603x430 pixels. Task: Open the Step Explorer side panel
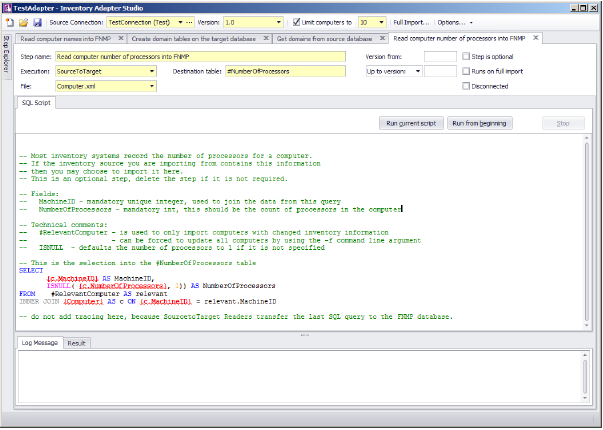6,54
